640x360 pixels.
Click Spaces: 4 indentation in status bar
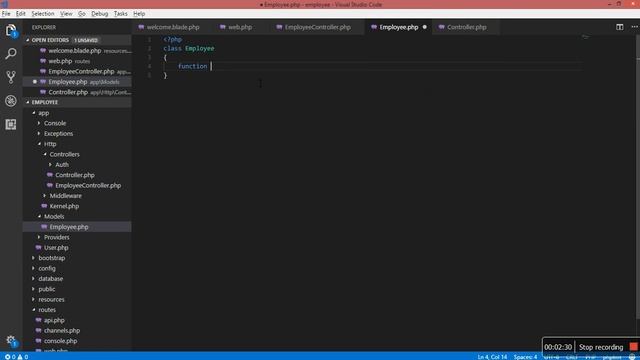tap(525, 357)
